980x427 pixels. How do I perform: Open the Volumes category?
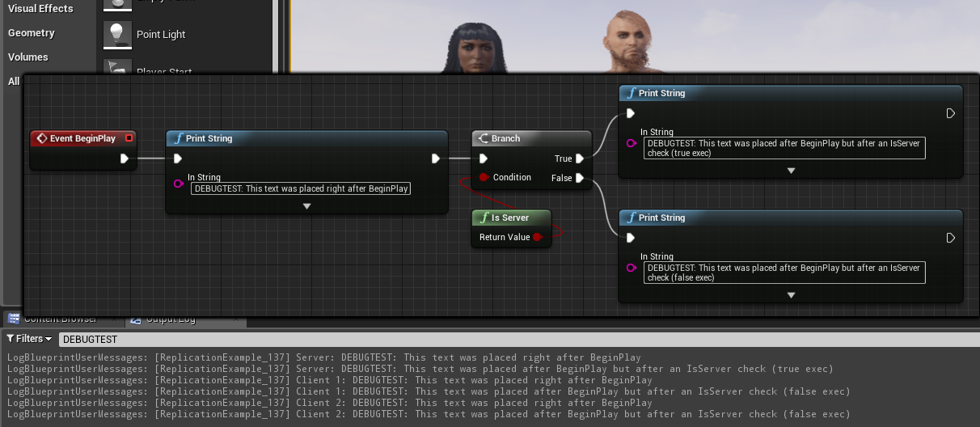(28, 57)
